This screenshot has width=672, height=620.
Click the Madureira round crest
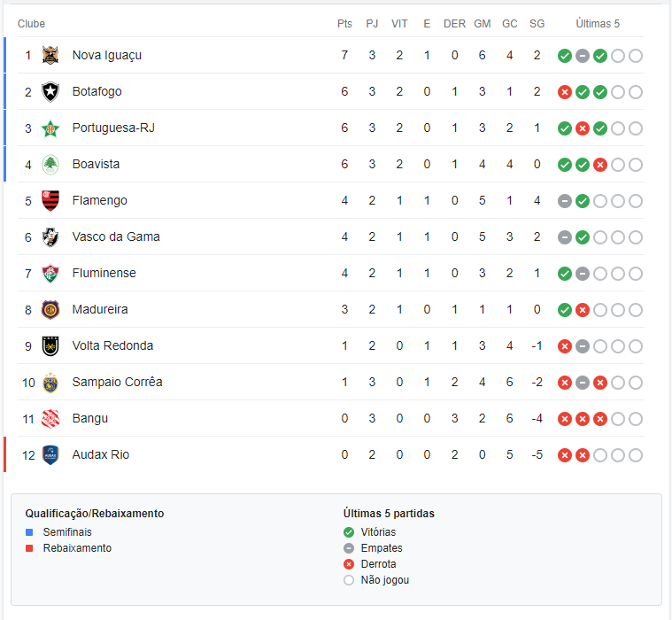point(50,310)
